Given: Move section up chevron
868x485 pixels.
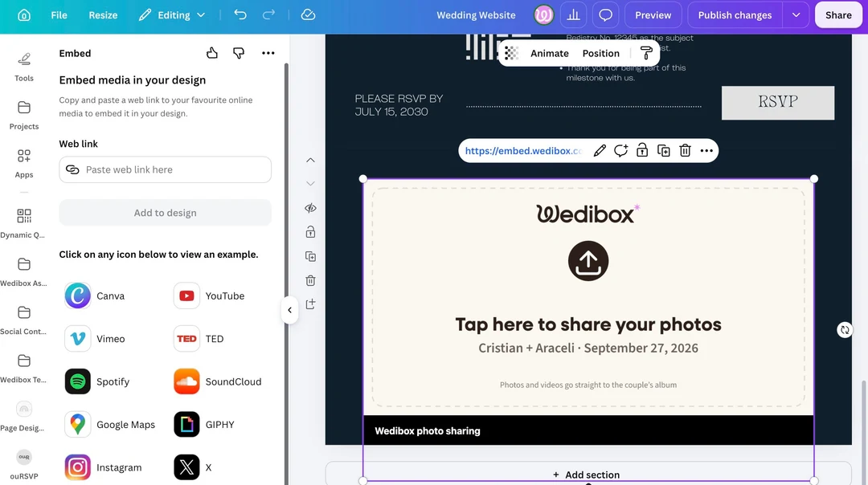Looking at the screenshot, I should point(310,160).
